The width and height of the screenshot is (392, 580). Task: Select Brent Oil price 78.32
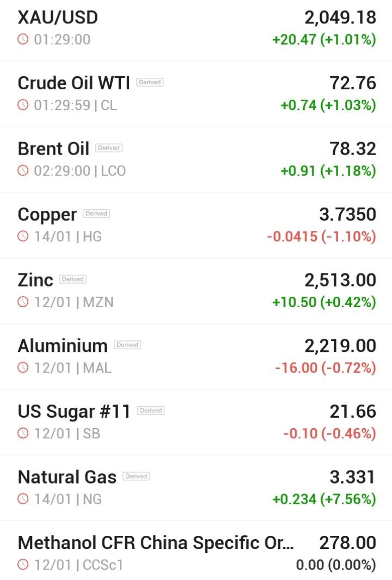pos(353,149)
